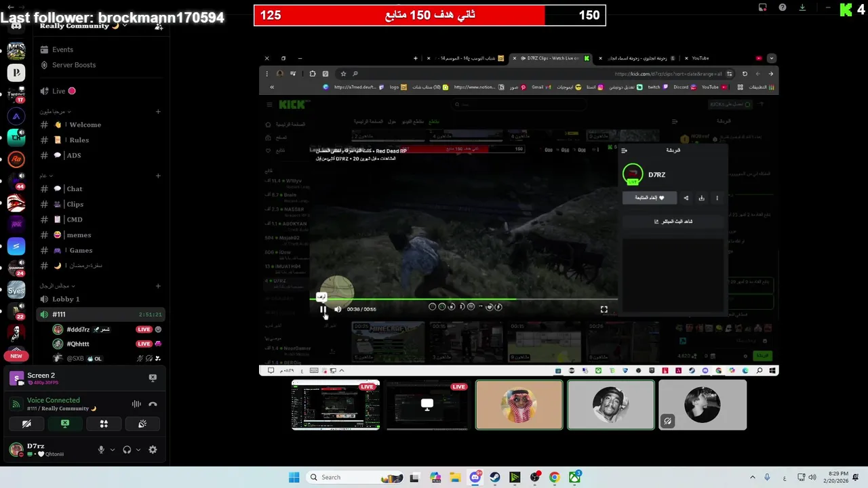Image resolution: width=868 pixels, height=488 pixels.
Task: Toggle screen sharing with green monitor button
Action: [x=65, y=424]
